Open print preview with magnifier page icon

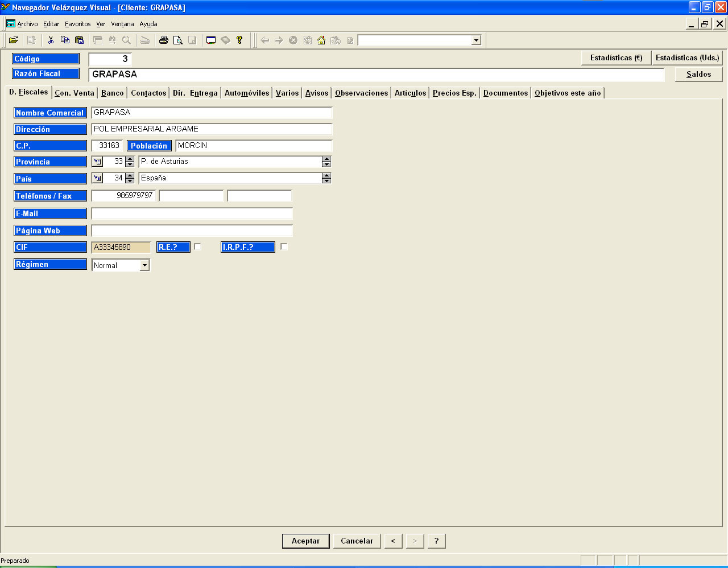[178, 40]
